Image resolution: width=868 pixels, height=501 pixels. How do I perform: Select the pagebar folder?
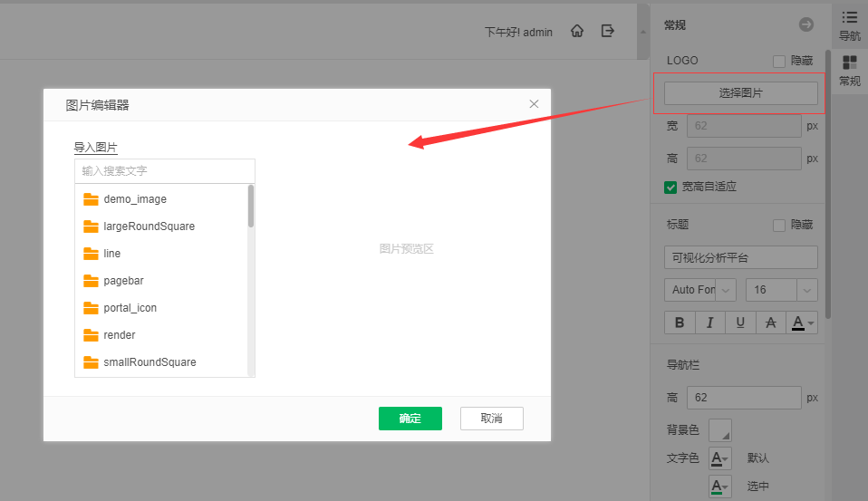161,281
